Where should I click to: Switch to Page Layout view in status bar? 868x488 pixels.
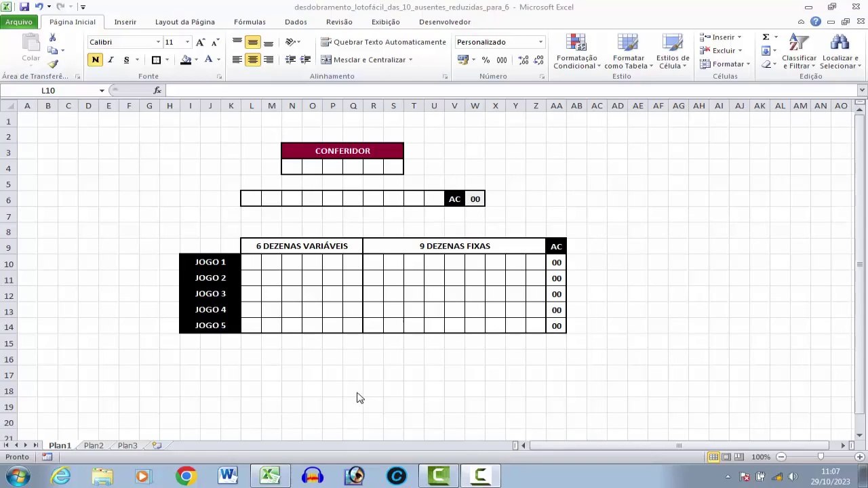(x=726, y=457)
